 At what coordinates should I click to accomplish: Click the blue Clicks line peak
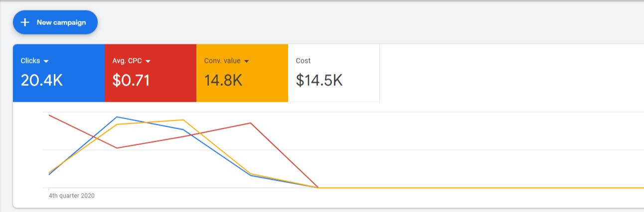pyautogui.click(x=117, y=117)
